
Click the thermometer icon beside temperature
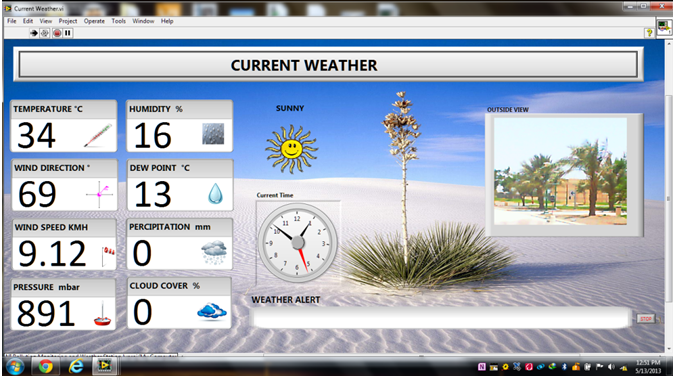(98, 135)
